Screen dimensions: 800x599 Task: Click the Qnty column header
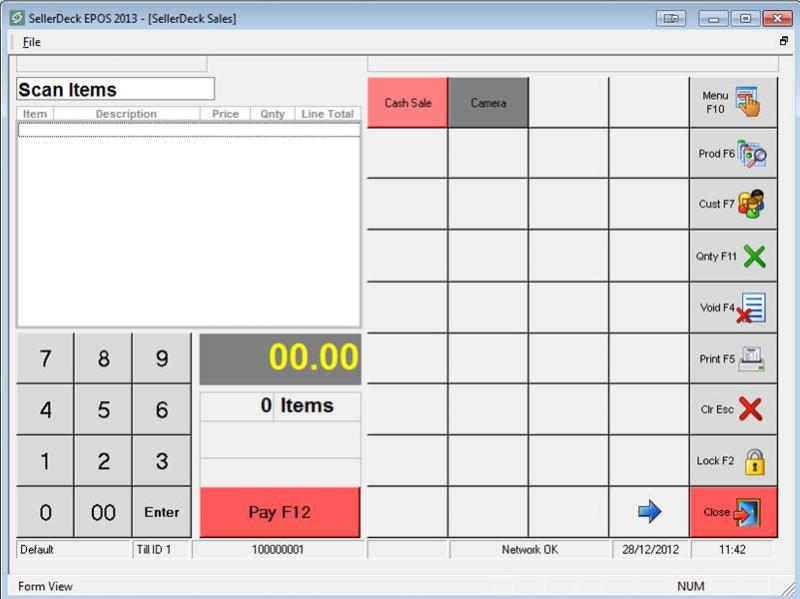[x=272, y=114]
